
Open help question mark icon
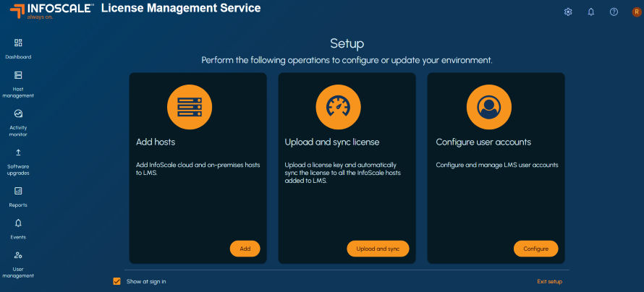tap(614, 12)
